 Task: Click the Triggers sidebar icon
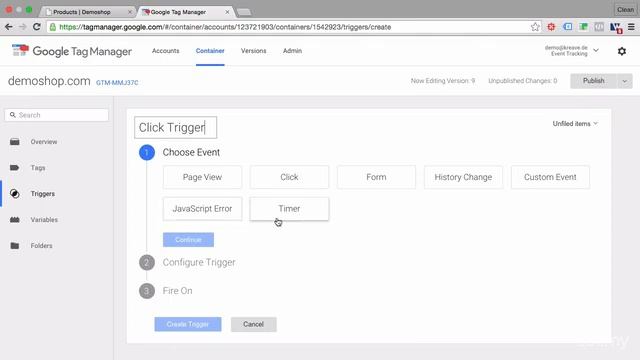[15, 194]
